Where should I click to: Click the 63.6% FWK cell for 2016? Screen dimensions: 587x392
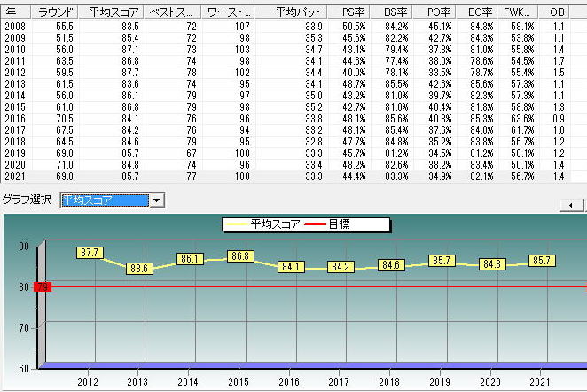(x=523, y=119)
